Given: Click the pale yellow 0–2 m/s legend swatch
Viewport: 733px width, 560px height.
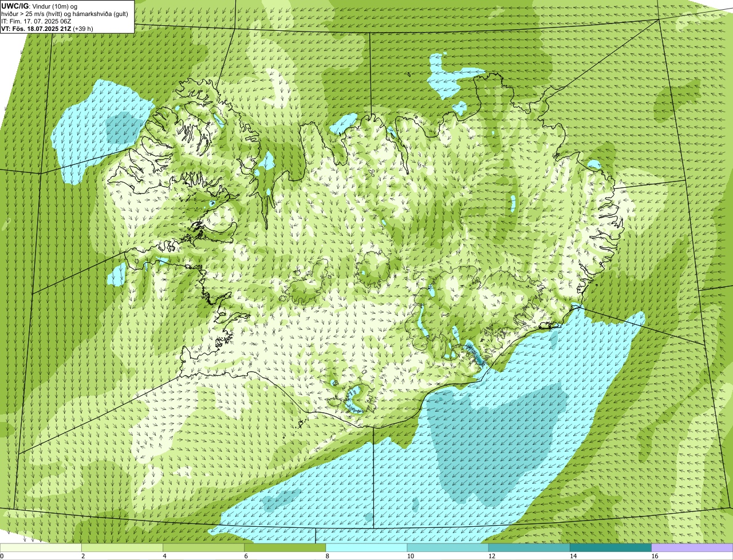Looking at the screenshot, I should [41, 548].
